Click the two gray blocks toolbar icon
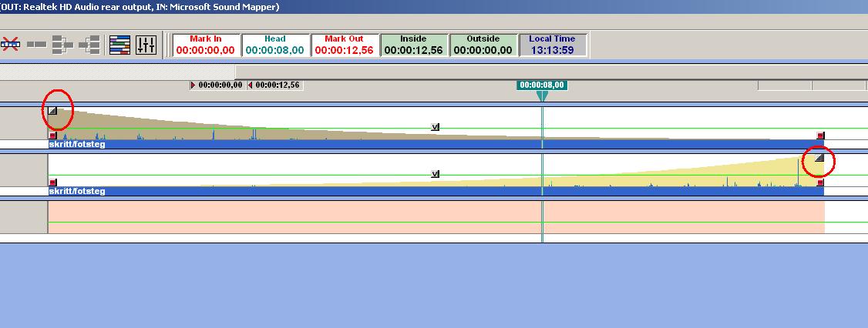The height and width of the screenshot is (328, 868). pyautogui.click(x=37, y=44)
